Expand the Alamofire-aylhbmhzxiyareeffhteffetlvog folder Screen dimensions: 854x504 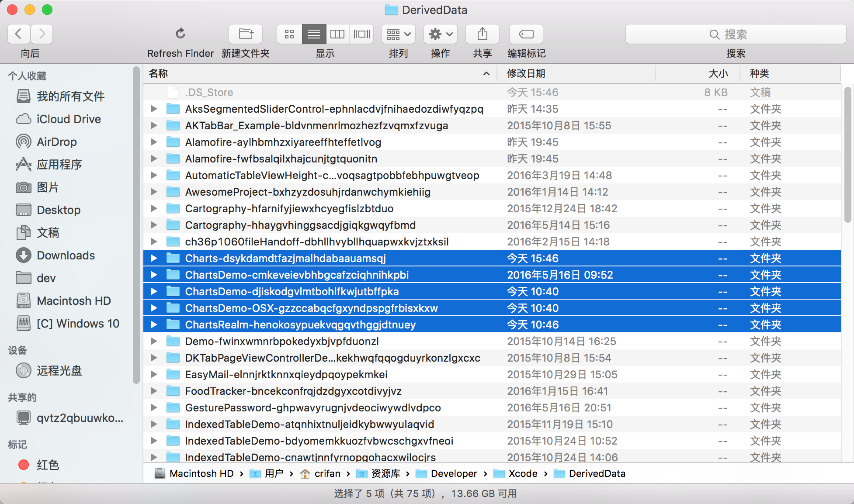click(154, 142)
